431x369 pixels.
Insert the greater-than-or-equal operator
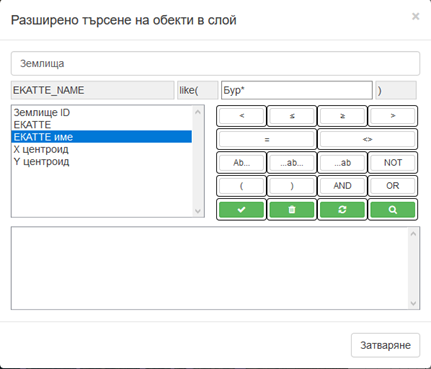tap(342, 116)
